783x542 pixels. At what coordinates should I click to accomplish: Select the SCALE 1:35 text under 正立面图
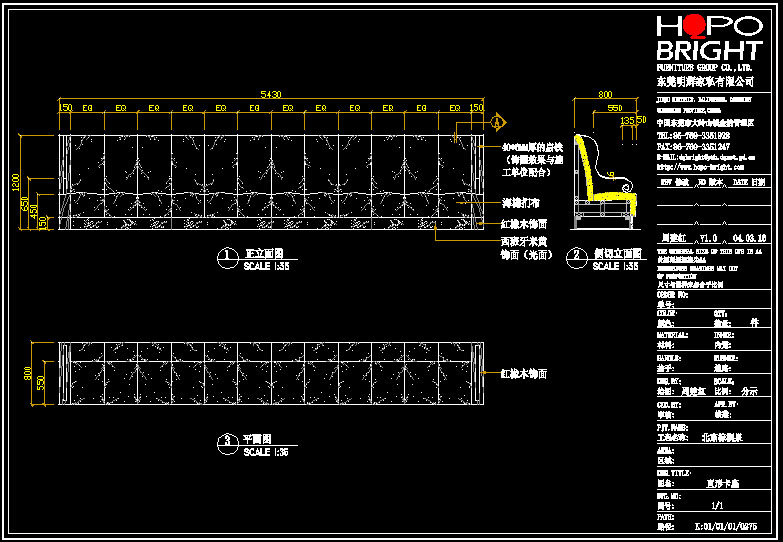pos(266,266)
